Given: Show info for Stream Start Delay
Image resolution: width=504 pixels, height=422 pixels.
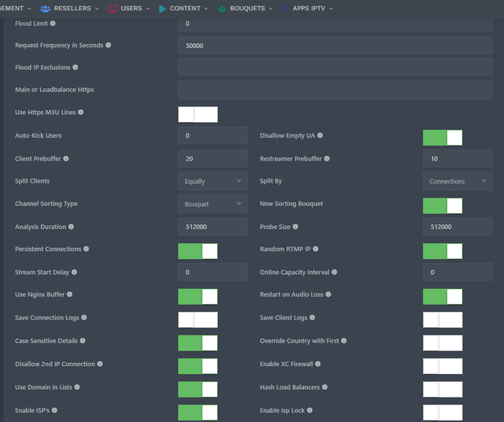Looking at the screenshot, I should tap(74, 272).
